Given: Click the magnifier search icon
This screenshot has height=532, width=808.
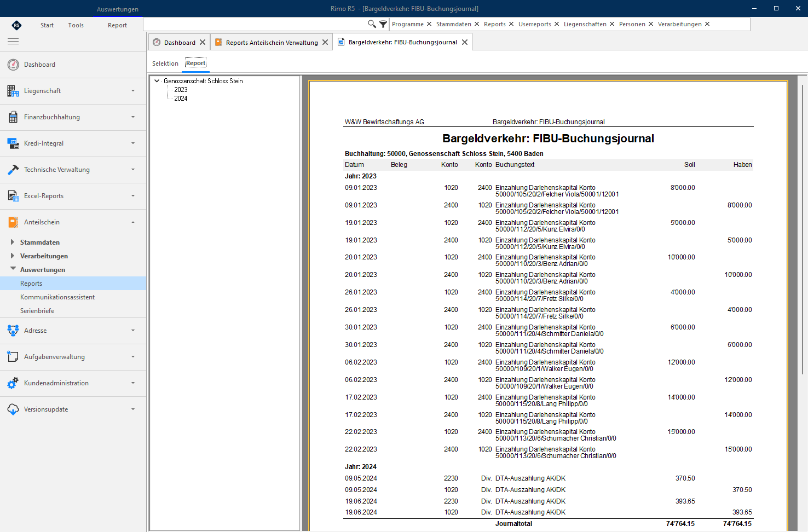Looking at the screenshot, I should tap(372, 24).
